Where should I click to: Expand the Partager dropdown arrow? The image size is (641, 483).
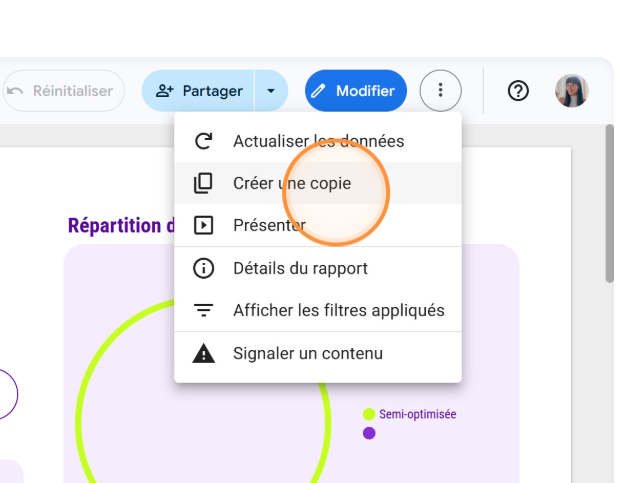tap(271, 91)
